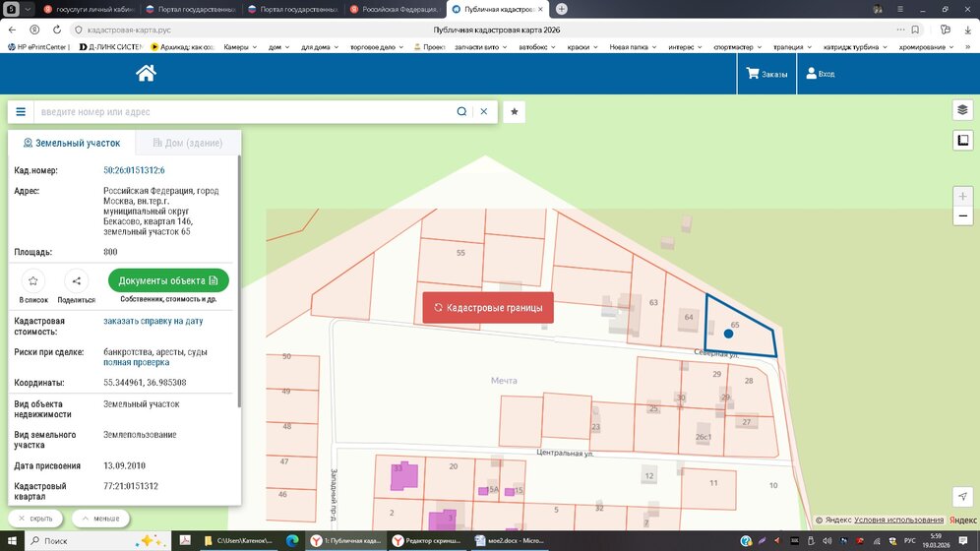Zoom out on the map
This screenshot has width=980, height=551.
pos(962,216)
